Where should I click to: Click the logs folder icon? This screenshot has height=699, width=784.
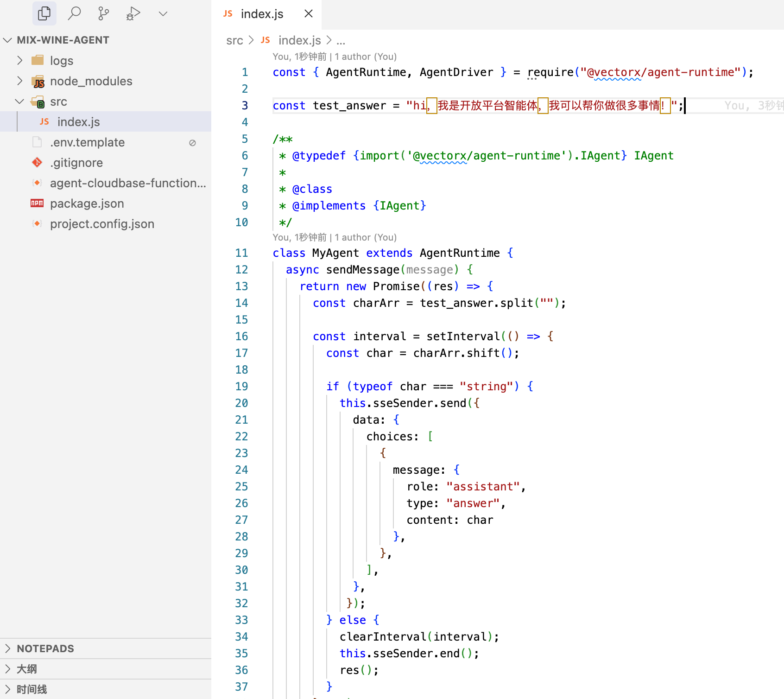coord(38,60)
